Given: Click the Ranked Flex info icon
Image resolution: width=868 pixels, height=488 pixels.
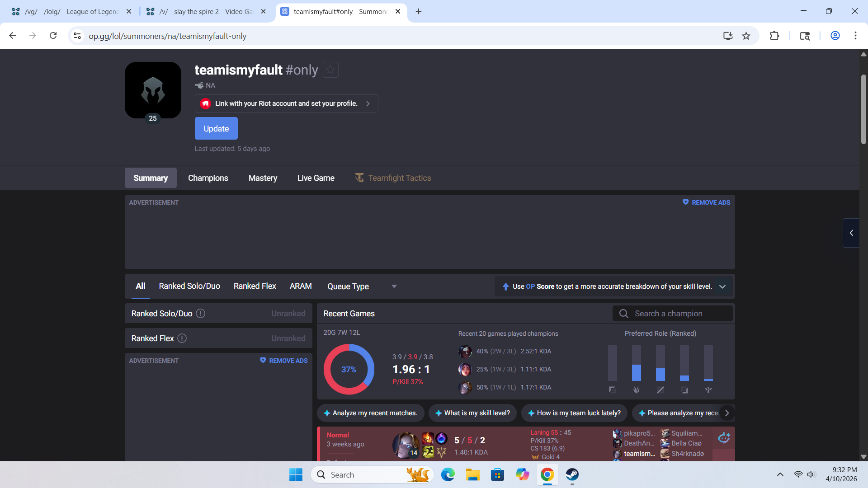Looking at the screenshot, I should 182,338.
